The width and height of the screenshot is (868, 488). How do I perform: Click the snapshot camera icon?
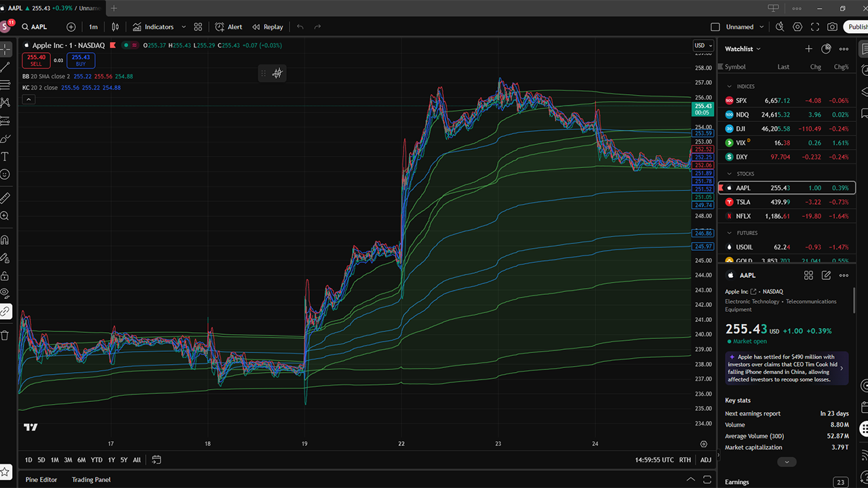[832, 27]
